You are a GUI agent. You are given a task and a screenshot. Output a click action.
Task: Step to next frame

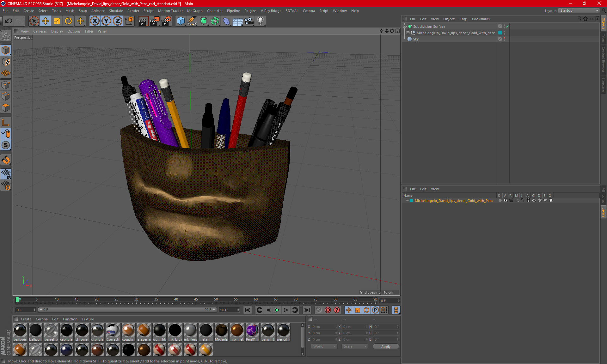(x=286, y=310)
